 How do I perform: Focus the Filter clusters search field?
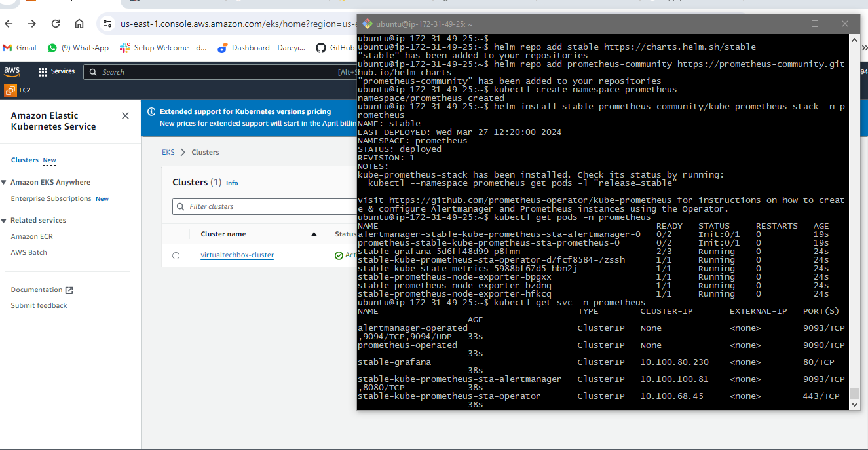click(269, 206)
